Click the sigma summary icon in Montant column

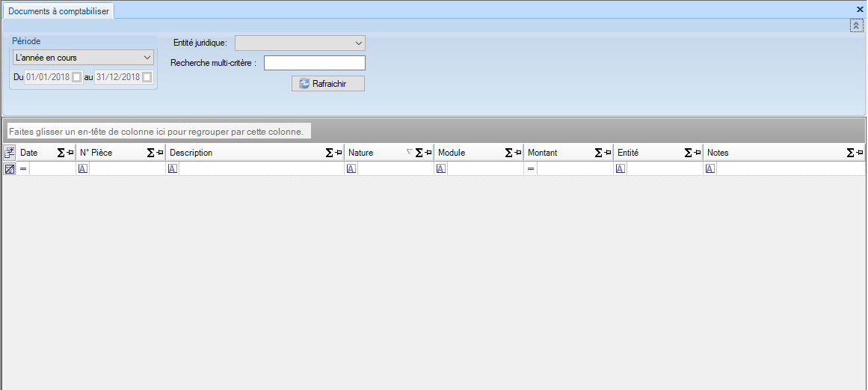click(598, 153)
